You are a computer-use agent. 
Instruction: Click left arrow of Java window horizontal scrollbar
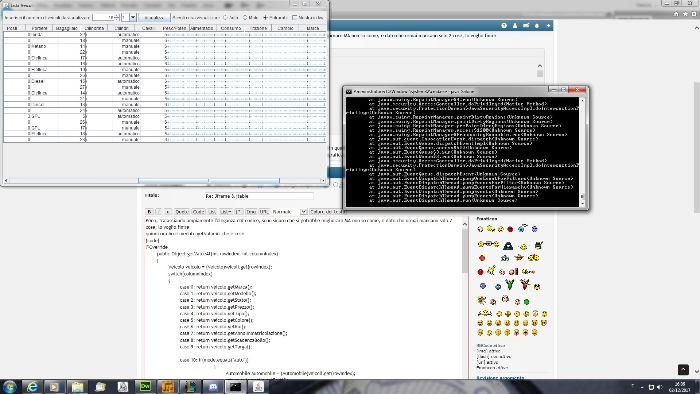6,180
